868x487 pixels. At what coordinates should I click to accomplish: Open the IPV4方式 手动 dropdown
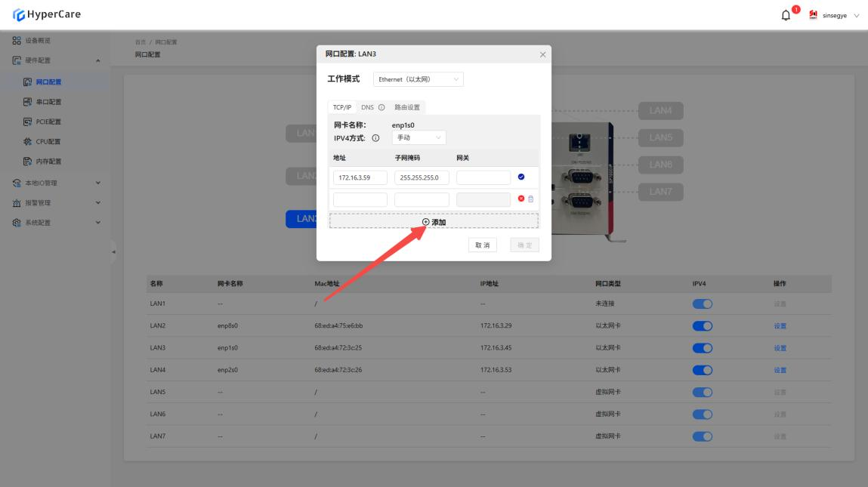pos(419,137)
